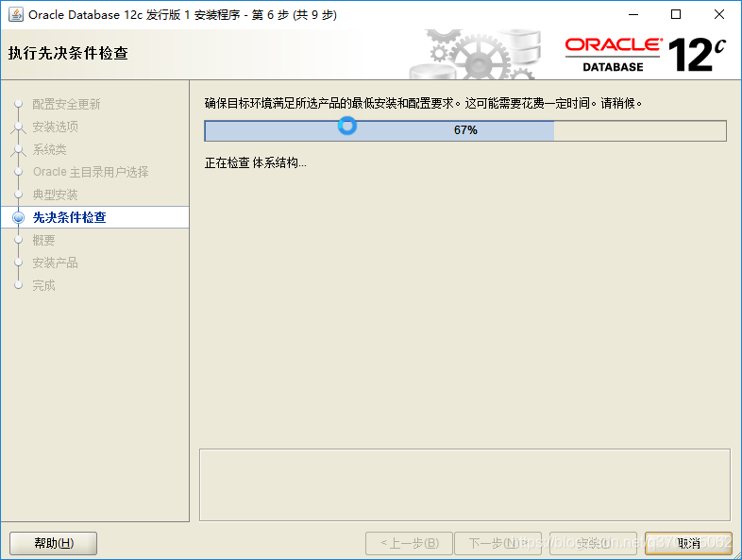Click the empty message box at bottom
742x560 pixels.
tap(464, 485)
